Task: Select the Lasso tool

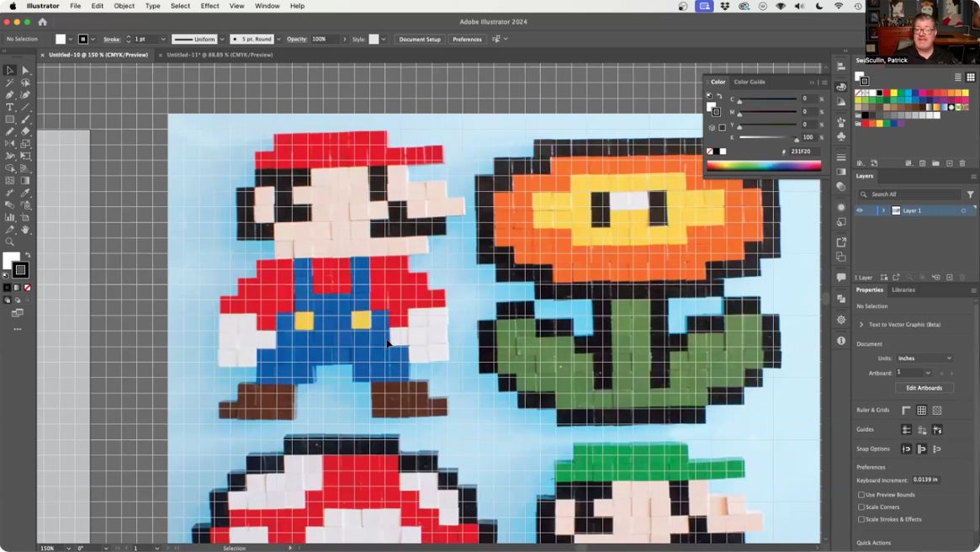Action: (25, 82)
